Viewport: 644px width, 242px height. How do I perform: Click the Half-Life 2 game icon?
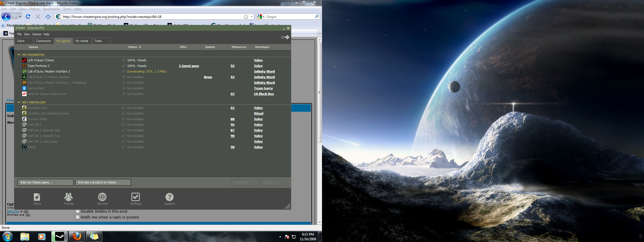click(24, 125)
